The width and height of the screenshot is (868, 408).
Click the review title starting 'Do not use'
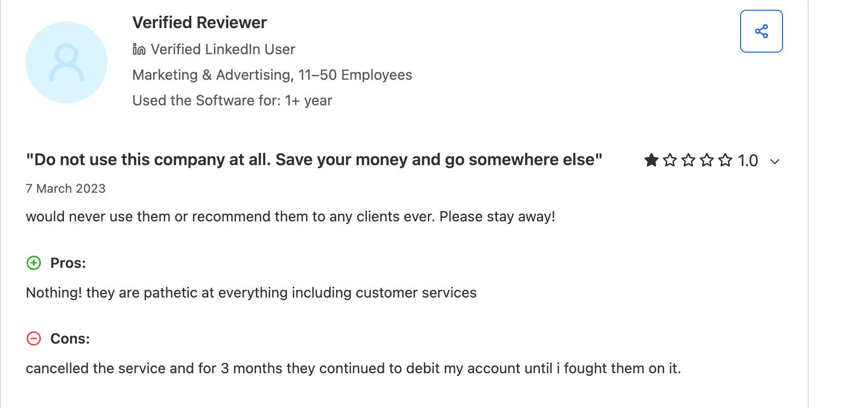click(314, 160)
